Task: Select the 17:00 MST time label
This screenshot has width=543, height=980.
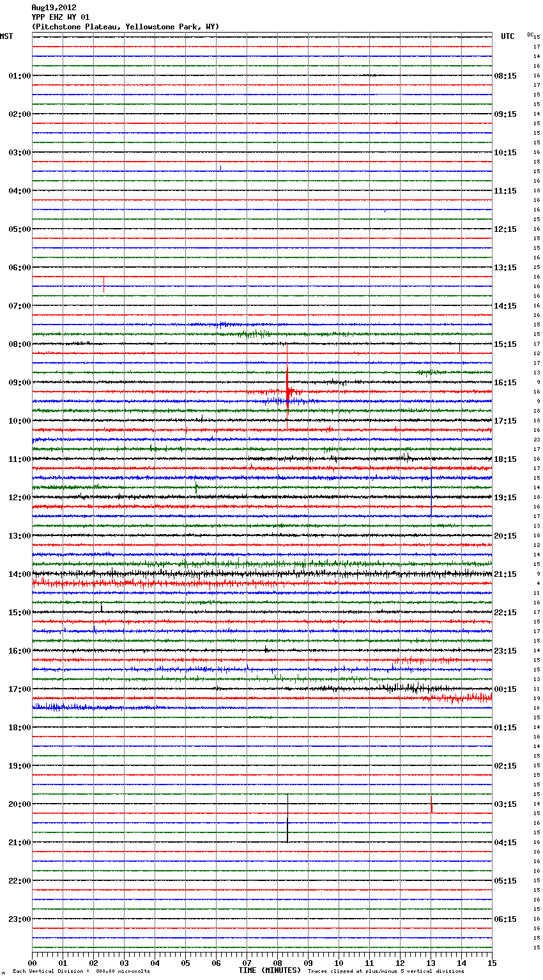Action: click(19, 689)
